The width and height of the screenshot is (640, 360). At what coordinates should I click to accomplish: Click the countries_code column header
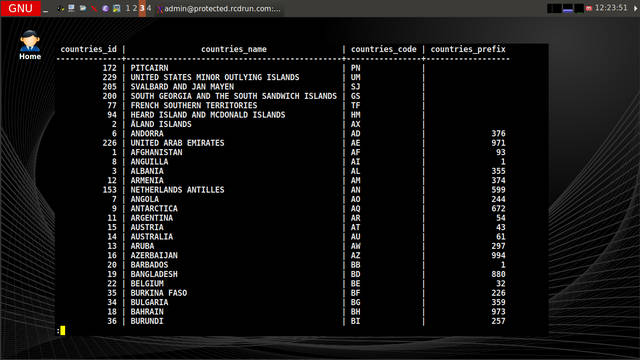384,49
